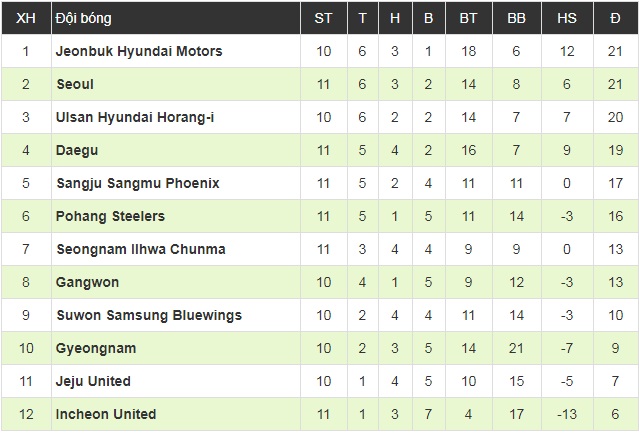Click the Đ points column header

614,18
